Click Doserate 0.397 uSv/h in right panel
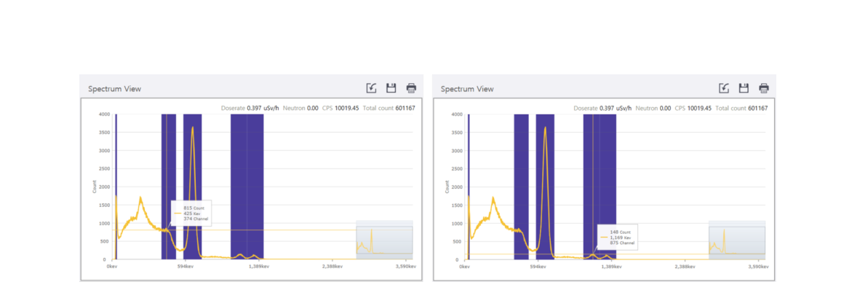868x290 pixels. [603, 108]
